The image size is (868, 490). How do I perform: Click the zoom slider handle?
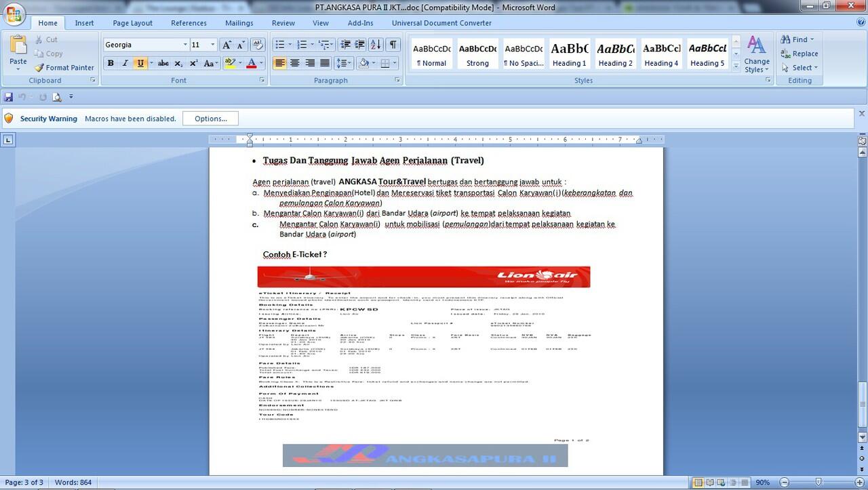819,483
